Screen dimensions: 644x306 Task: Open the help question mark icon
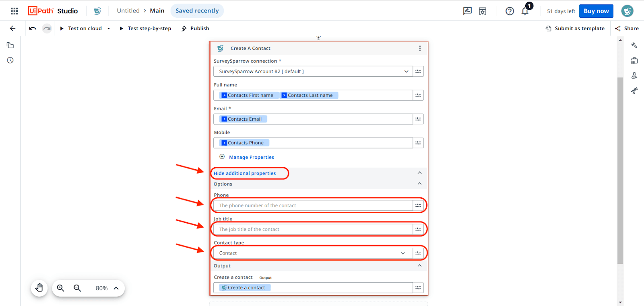pos(510,11)
